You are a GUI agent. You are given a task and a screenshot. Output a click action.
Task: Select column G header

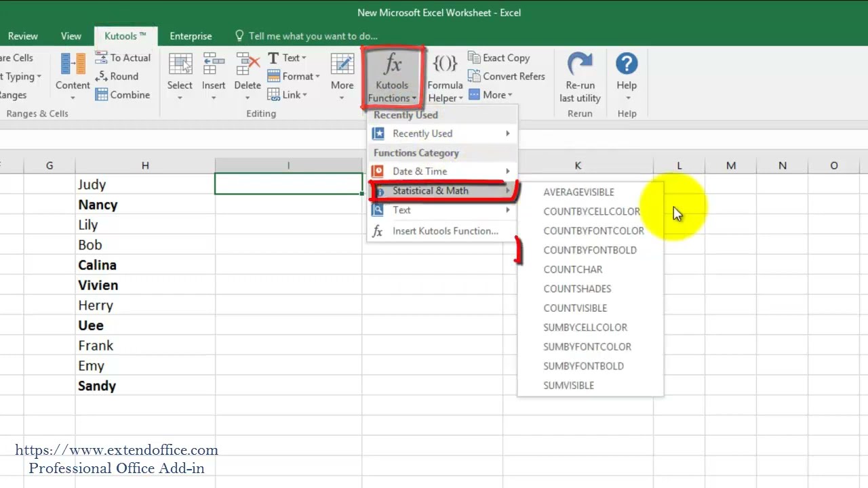[x=50, y=165]
